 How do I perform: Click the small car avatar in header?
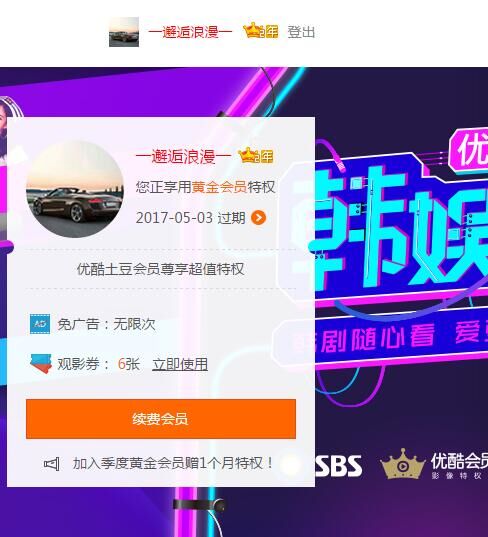click(124, 32)
